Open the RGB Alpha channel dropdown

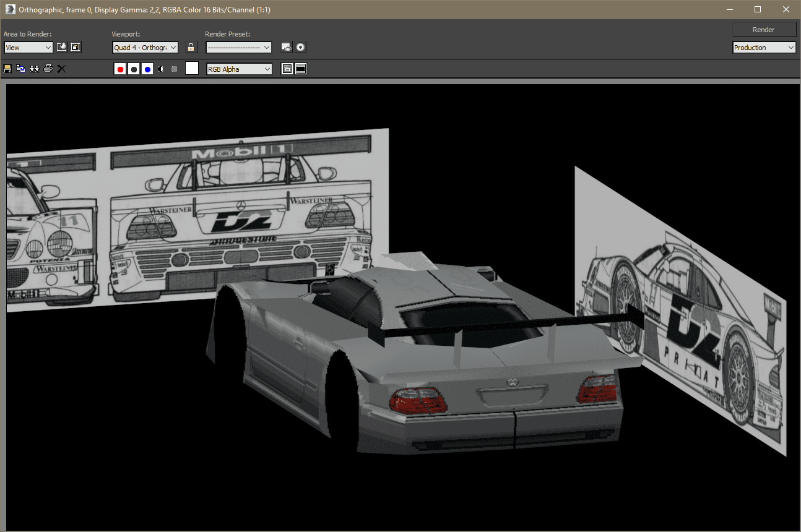(239, 69)
